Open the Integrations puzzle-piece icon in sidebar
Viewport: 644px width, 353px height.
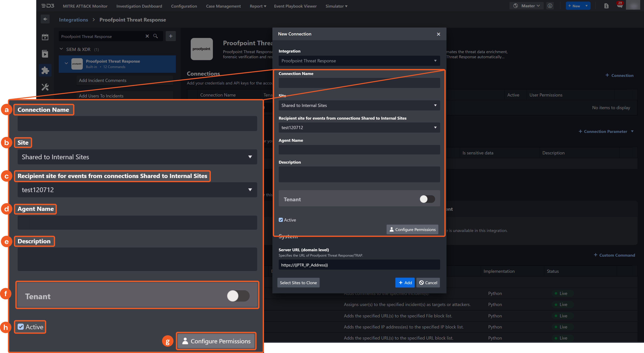[45, 71]
